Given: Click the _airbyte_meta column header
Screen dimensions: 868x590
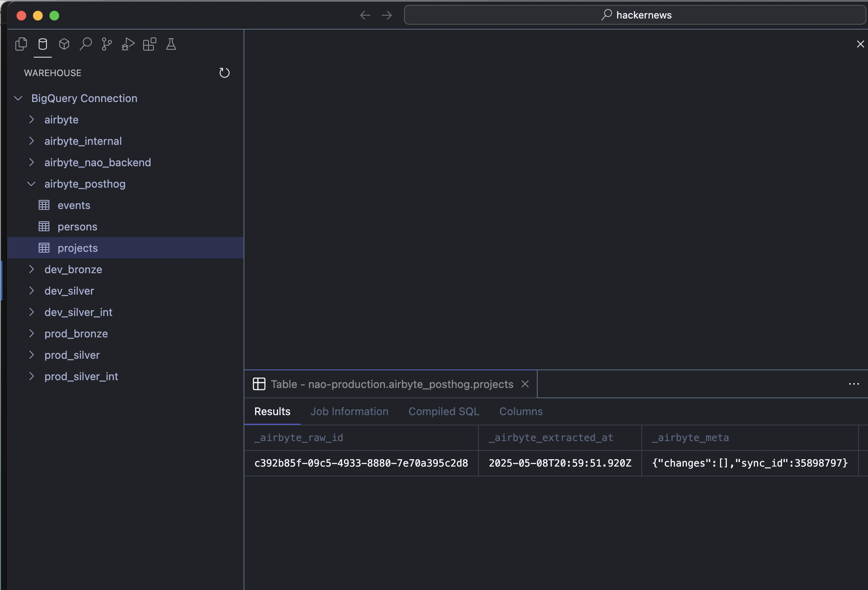Looking at the screenshot, I should click(750, 438).
